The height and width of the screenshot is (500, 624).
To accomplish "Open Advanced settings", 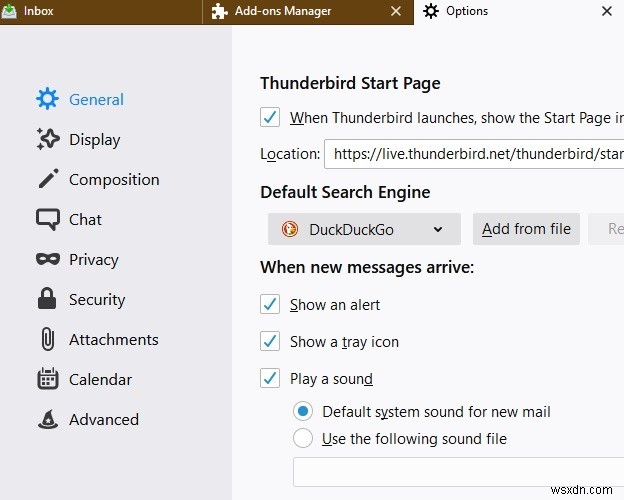I will (x=88, y=419).
